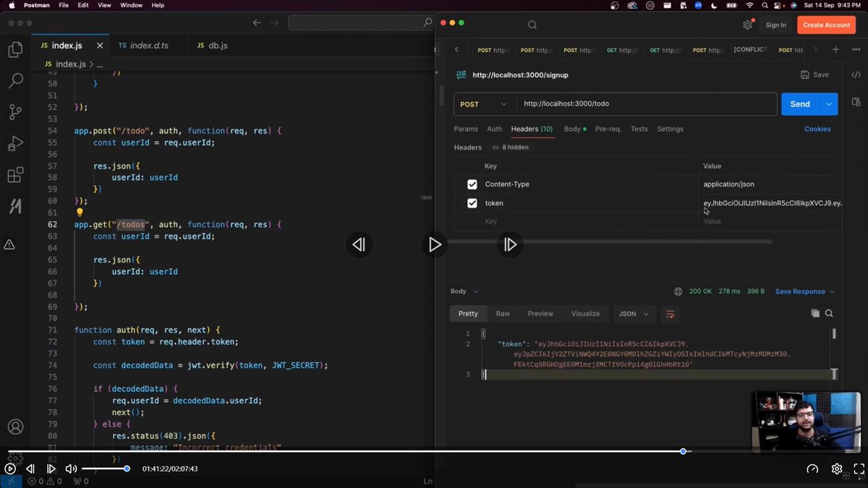Open the Auth request tab
The image size is (868, 488).
coord(495,129)
